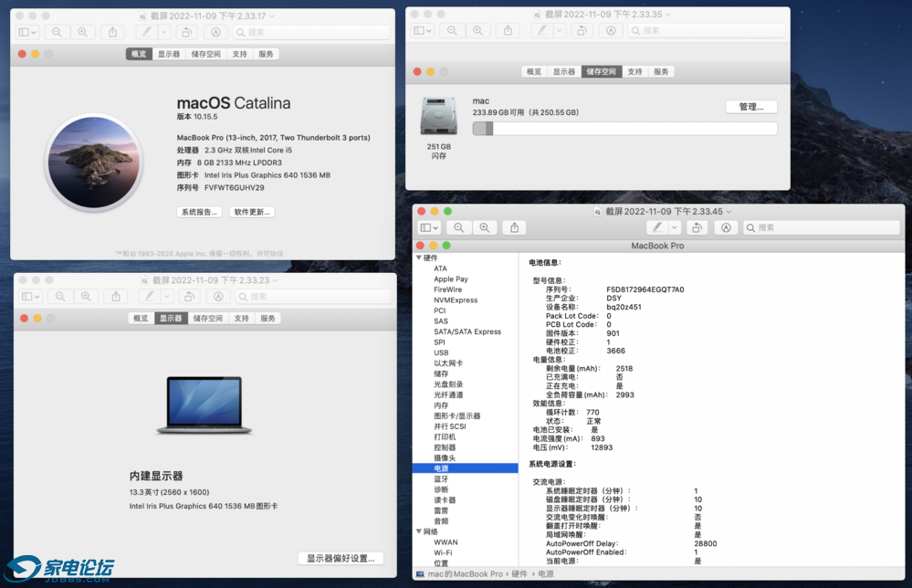
Task: Zoom in within the 2.33.35 Preview window
Action: coord(477,30)
